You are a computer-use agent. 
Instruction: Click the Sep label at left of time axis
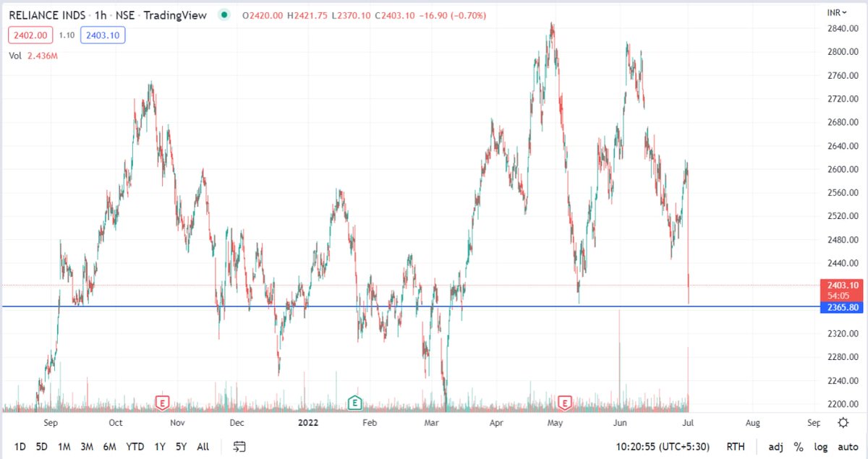point(51,423)
